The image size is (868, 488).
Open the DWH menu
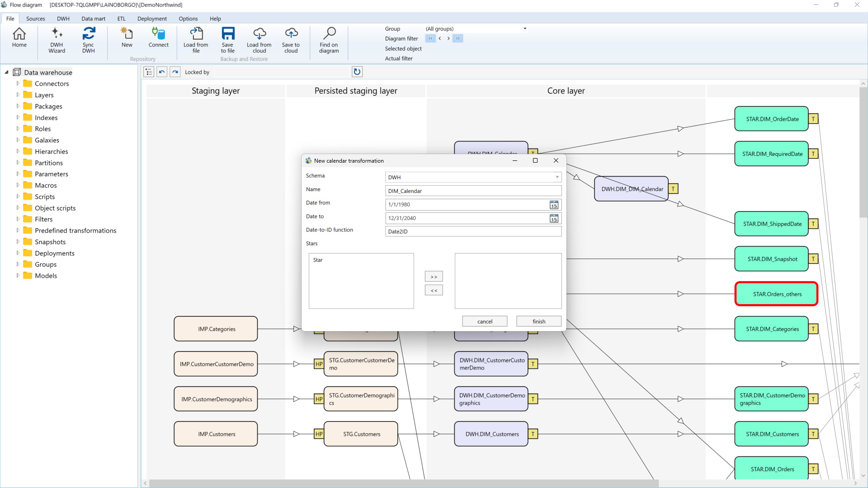(x=63, y=19)
